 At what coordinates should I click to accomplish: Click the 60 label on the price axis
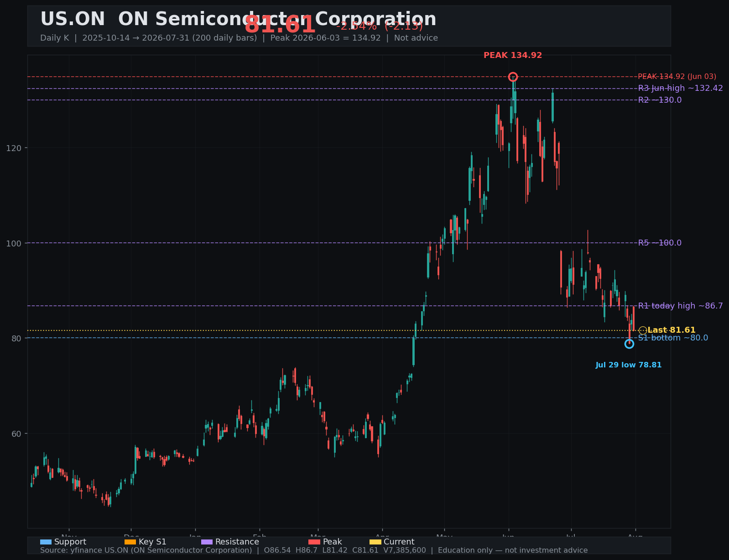pyautogui.click(x=17, y=433)
